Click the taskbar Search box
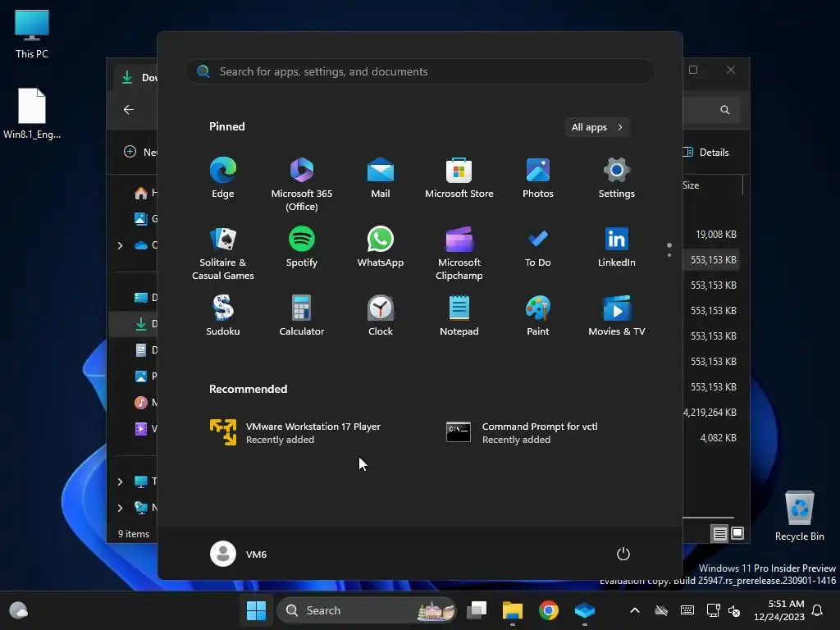840x630 pixels. (367, 610)
